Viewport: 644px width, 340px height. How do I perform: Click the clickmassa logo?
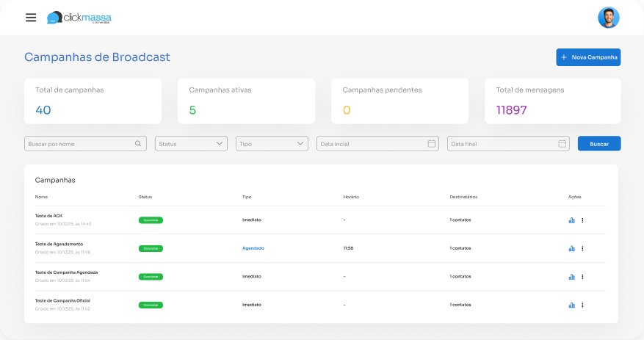[79, 18]
